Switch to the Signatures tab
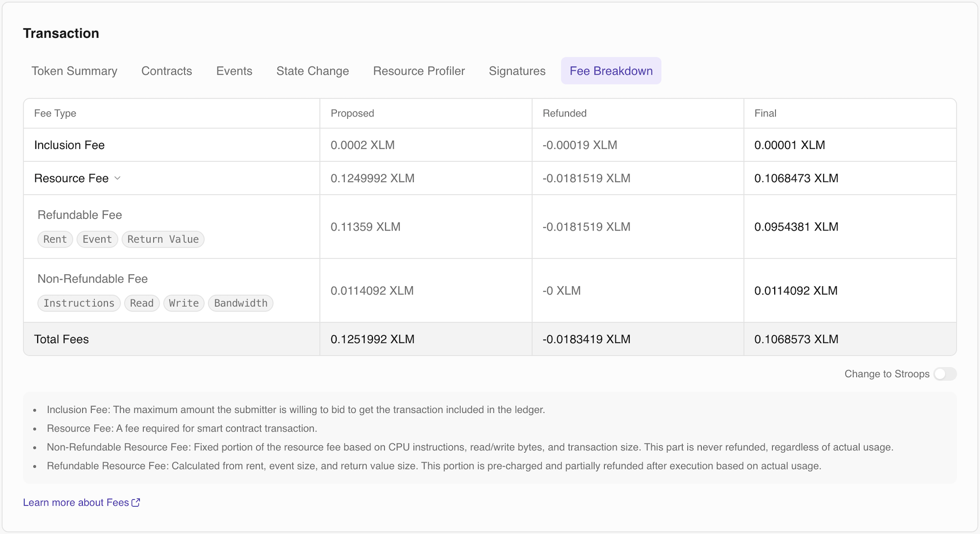The image size is (980, 534). point(517,71)
